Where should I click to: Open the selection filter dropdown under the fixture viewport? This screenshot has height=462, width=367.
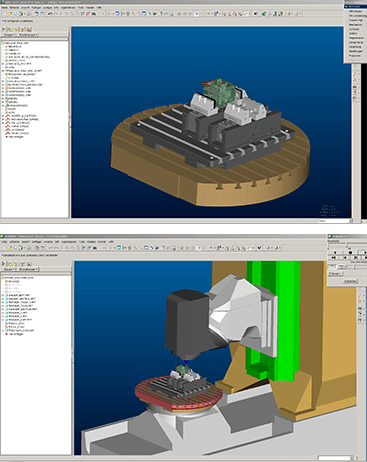[334, 221]
